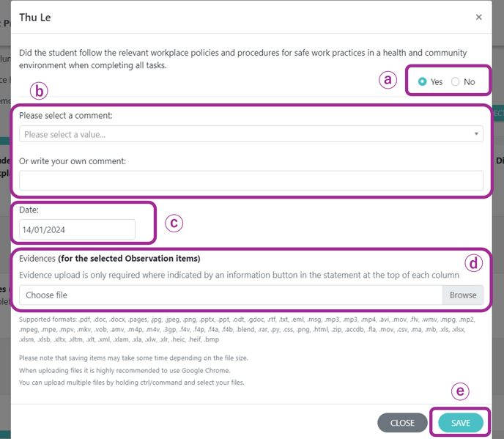Focus the 'Or write your own comment' text box
The height and width of the screenshot is (439, 504).
click(x=251, y=180)
